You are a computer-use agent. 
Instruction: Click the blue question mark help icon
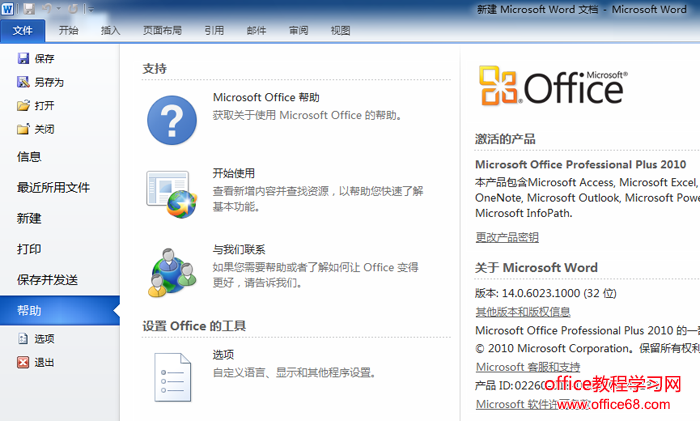point(172,120)
